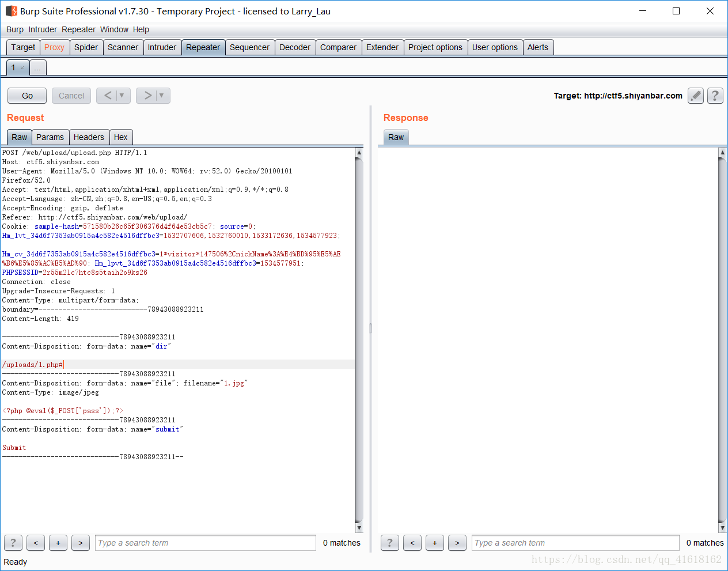Viewport: 728px width, 571px height.
Task: Open the Alerts tab
Action: point(538,47)
